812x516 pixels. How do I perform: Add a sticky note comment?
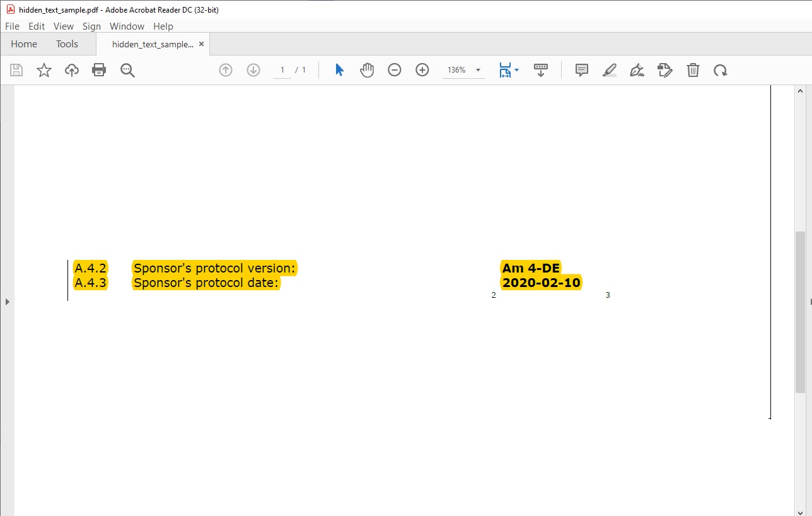pyautogui.click(x=581, y=69)
